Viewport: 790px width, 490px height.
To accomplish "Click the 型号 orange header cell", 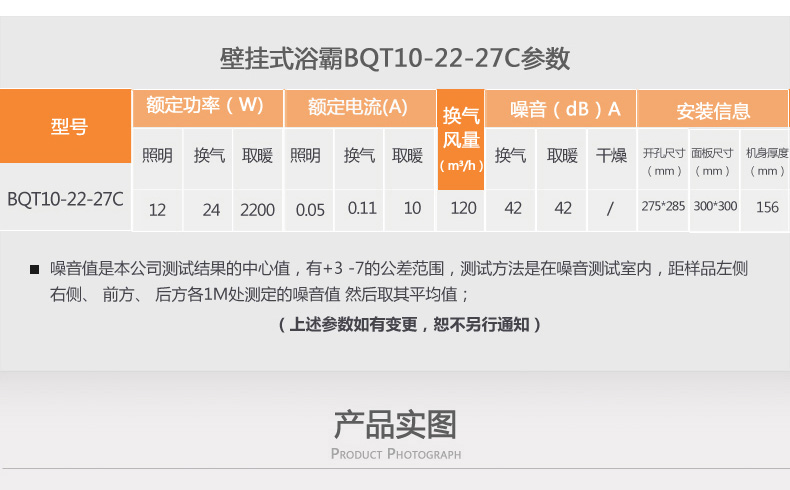I will (65, 126).
